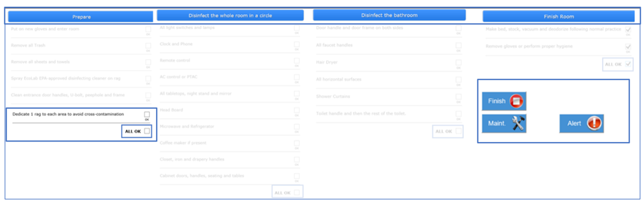
Task: Tick the ALL OK checkbox under Prepare
Action: [147, 131]
